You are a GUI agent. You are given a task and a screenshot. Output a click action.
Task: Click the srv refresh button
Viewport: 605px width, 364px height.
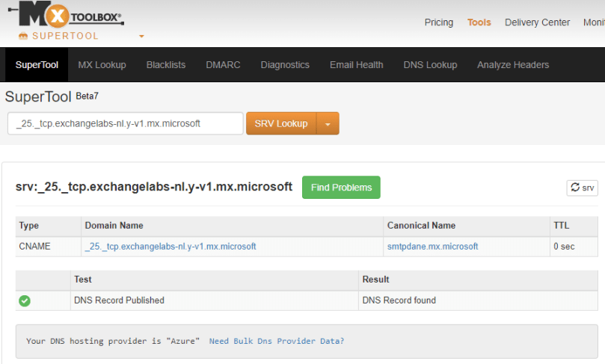point(582,188)
